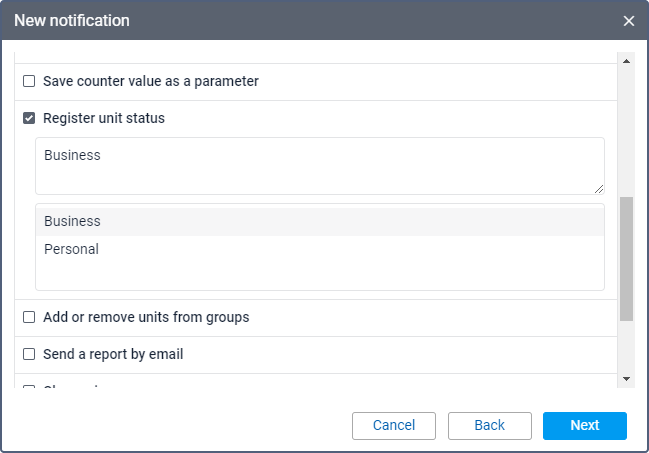
Task: Click the resize handle of the status text area
Action: 599,189
